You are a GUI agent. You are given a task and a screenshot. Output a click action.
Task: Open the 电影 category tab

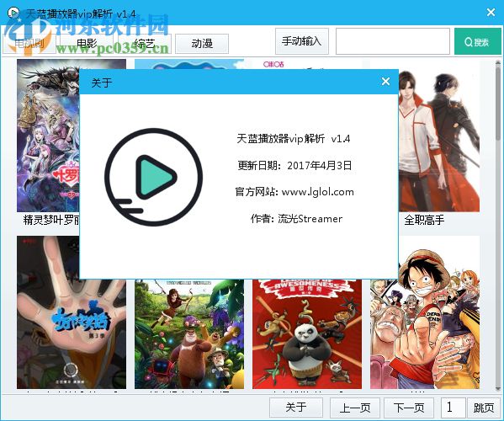click(x=87, y=44)
